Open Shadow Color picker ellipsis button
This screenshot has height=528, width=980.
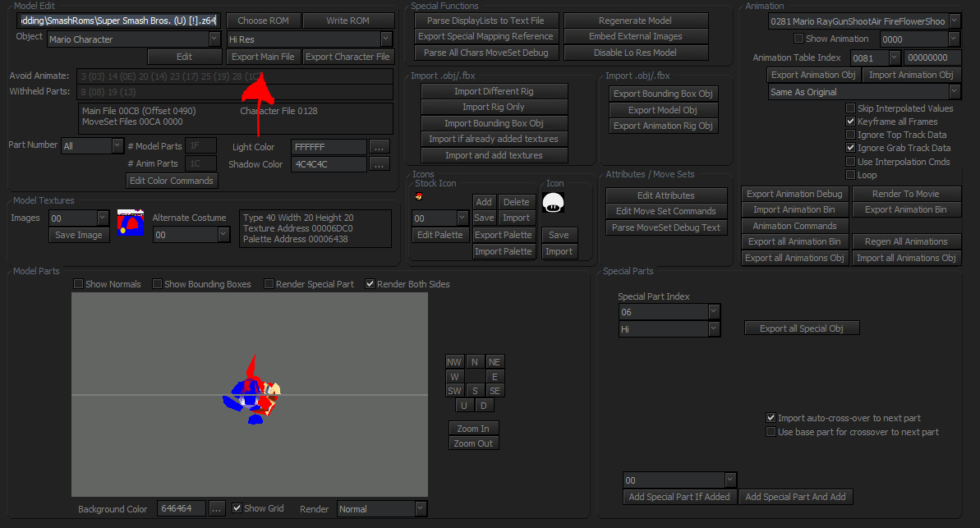click(x=380, y=164)
